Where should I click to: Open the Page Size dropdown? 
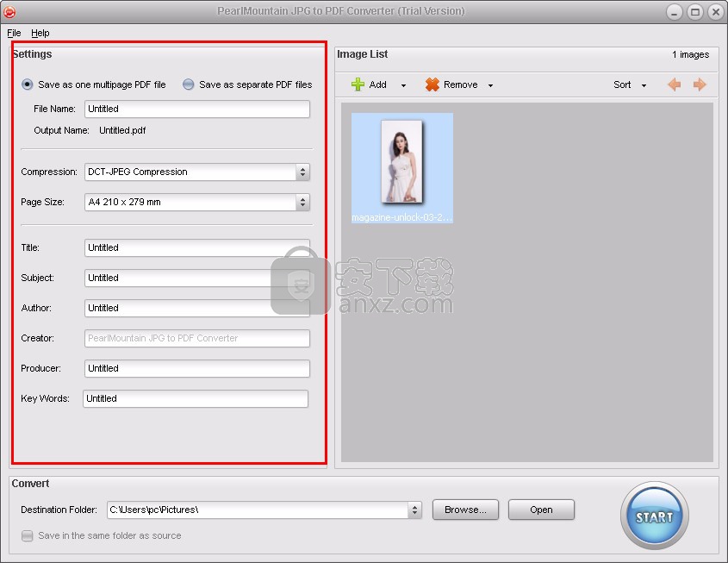coord(302,202)
